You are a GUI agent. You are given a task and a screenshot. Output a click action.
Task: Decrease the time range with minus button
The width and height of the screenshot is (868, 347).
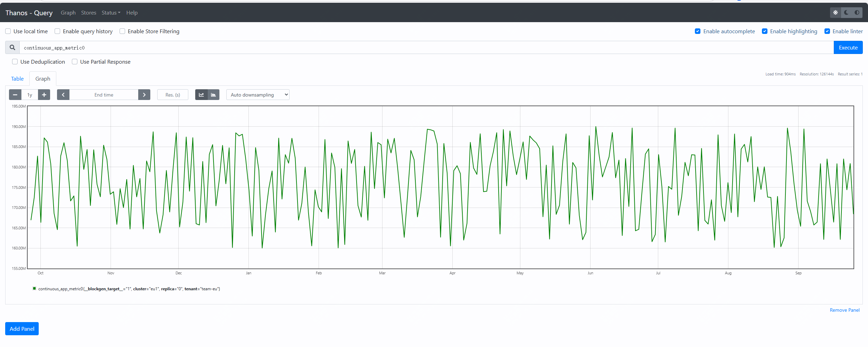[x=15, y=95]
